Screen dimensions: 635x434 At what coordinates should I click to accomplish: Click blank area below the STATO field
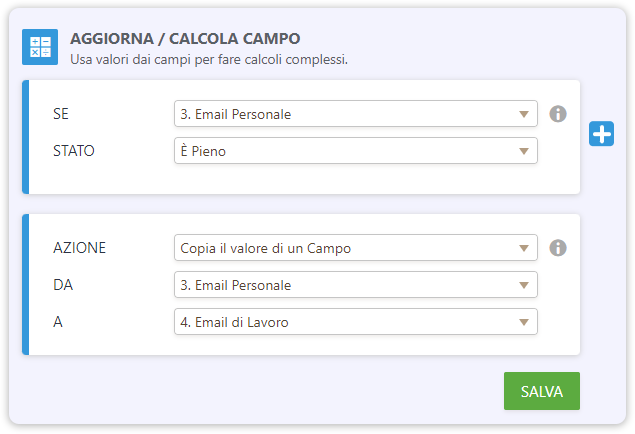point(355,179)
